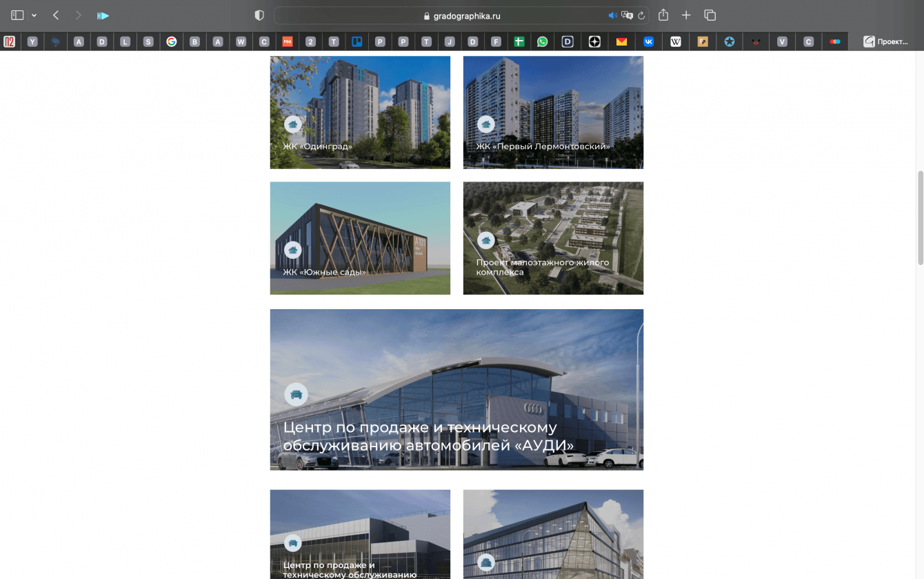Open a new tab with the plus icon
This screenshot has height=579, width=924.
686,15
